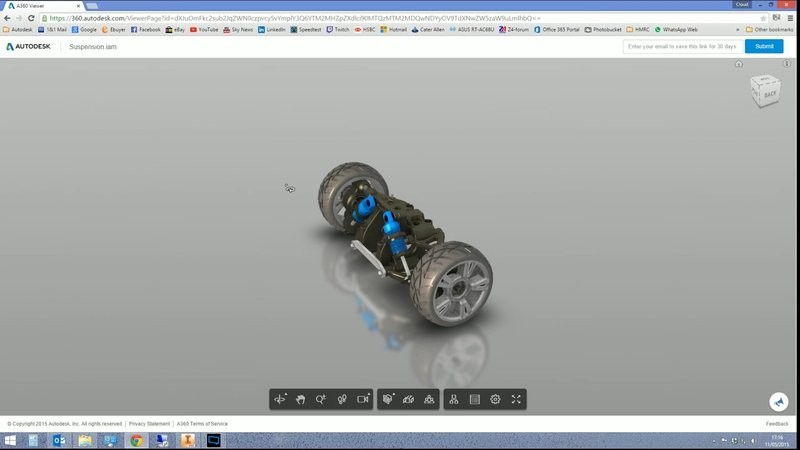Viewport: 800px width, 450px height.
Task: Open the YouTube bookmark
Action: [203, 30]
